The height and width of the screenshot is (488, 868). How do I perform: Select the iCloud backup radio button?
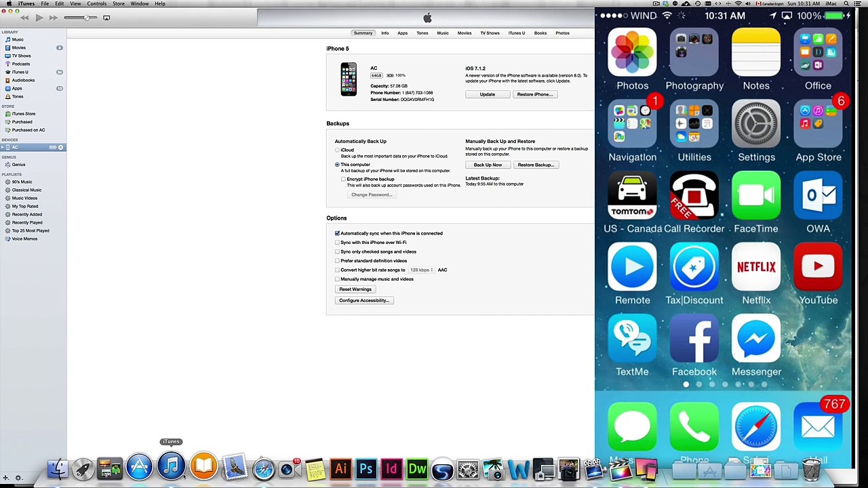pos(337,150)
